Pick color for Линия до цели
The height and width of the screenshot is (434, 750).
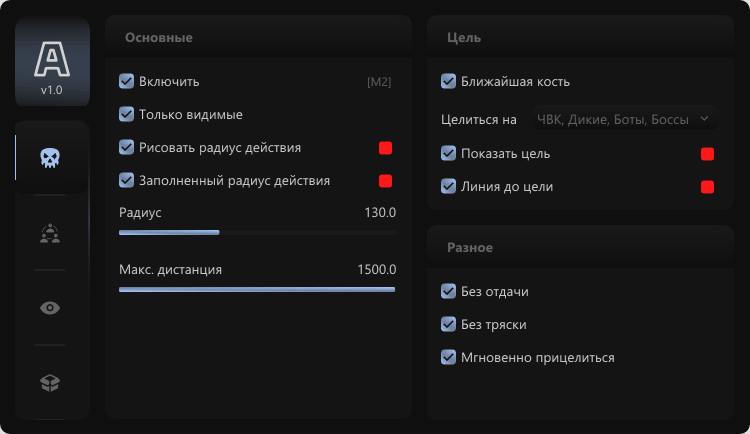707,187
